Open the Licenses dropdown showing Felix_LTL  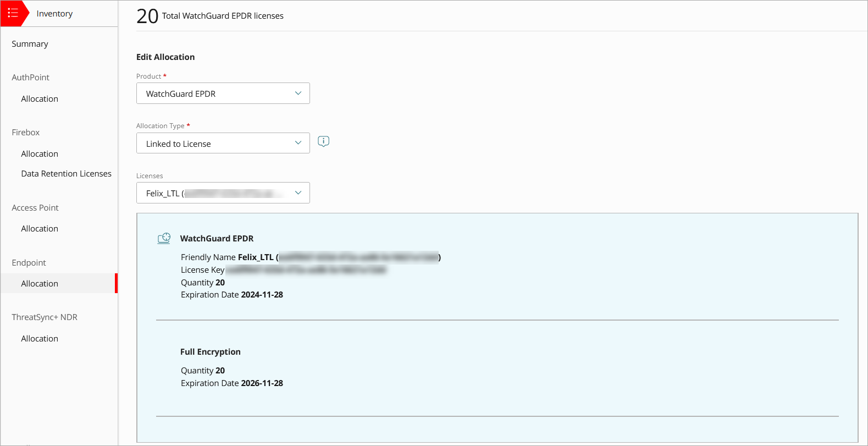click(223, 193)
